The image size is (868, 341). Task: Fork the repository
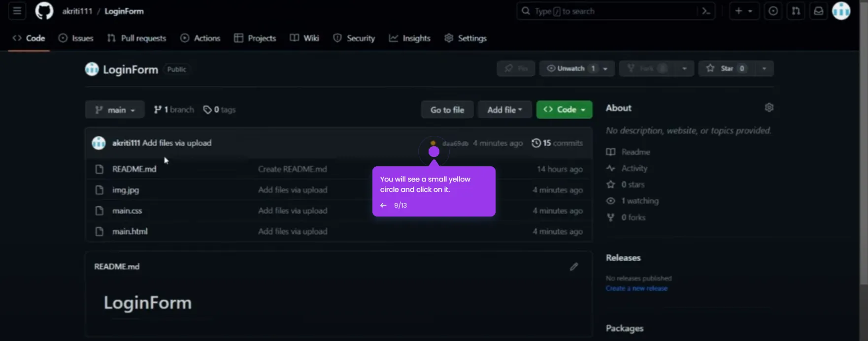click(x=647, y=68)
